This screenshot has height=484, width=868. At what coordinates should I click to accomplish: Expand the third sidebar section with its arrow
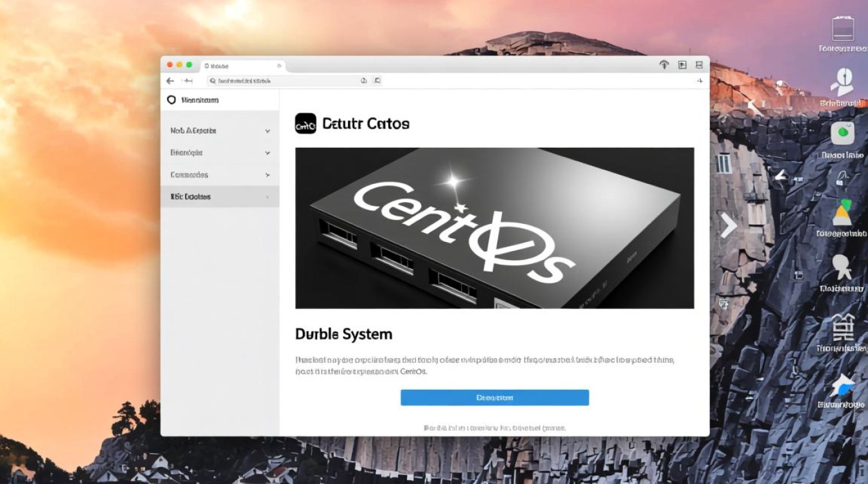267,175
